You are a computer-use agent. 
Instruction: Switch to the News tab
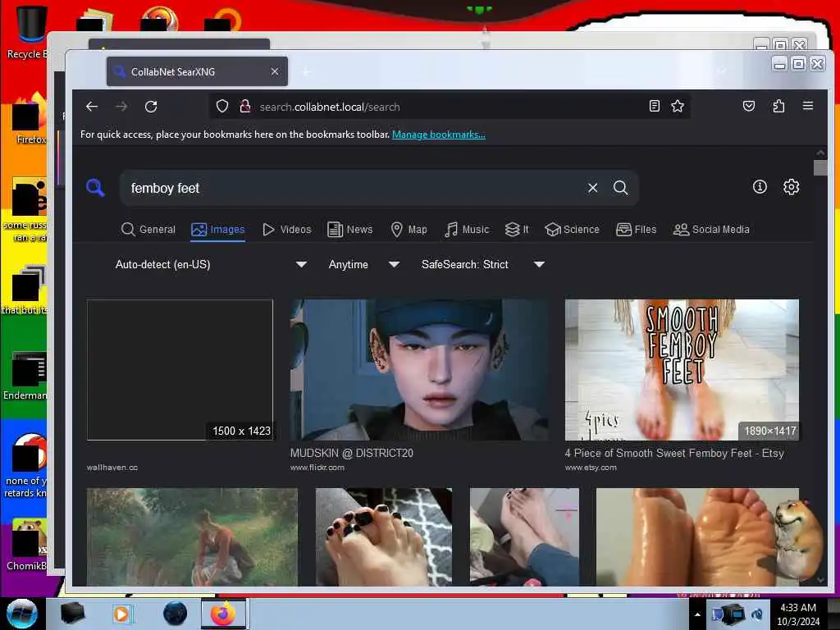point(349,230)
